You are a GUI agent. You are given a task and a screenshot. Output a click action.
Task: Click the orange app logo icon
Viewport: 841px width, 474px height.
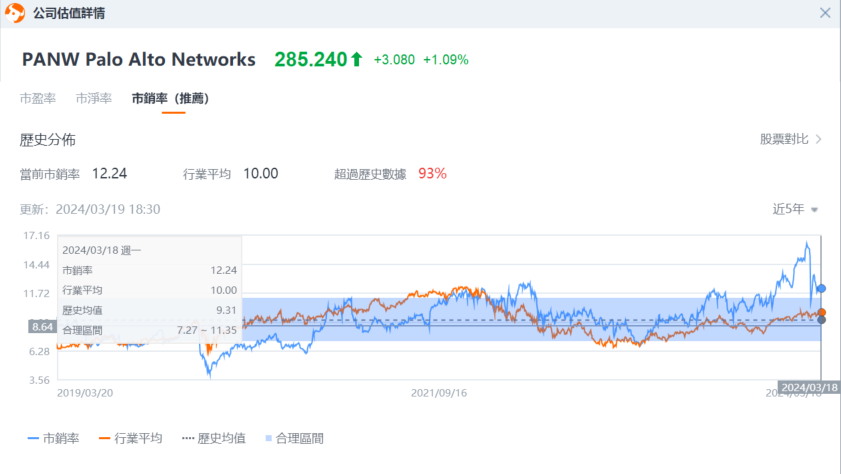tap(15, 13)
